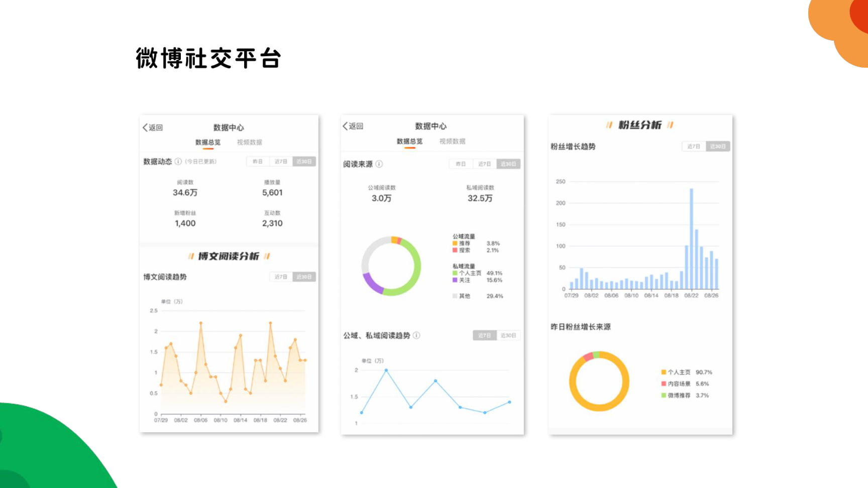Click the 阅读来源 donut chart
This screenshot has height=488, width=868.
pos(391,266)
